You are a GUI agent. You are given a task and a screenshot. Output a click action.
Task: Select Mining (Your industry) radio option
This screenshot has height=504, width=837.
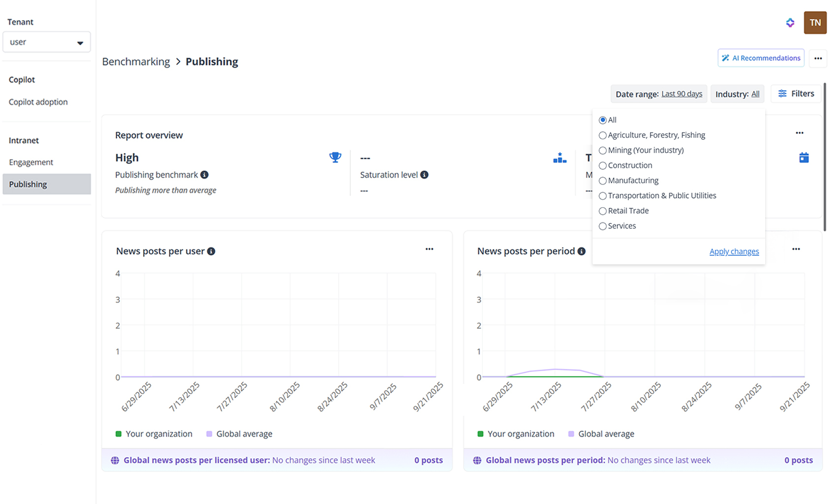coord(603,151)
